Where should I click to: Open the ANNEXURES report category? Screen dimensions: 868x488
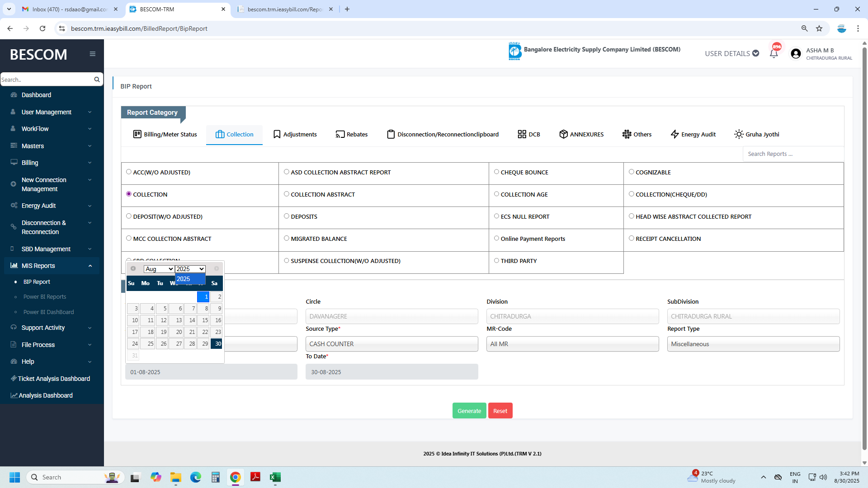581,134
